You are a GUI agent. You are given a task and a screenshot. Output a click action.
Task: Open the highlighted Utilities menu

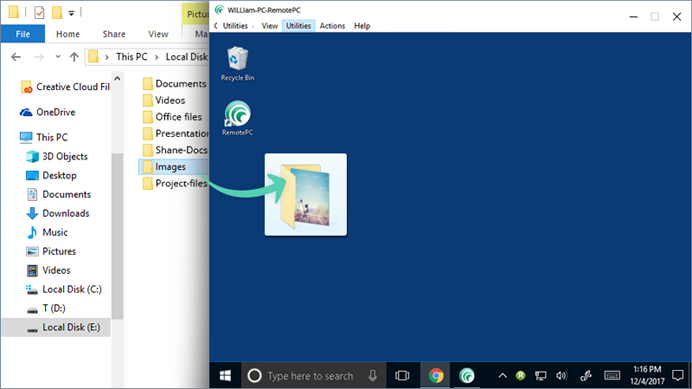pos(298,26)
